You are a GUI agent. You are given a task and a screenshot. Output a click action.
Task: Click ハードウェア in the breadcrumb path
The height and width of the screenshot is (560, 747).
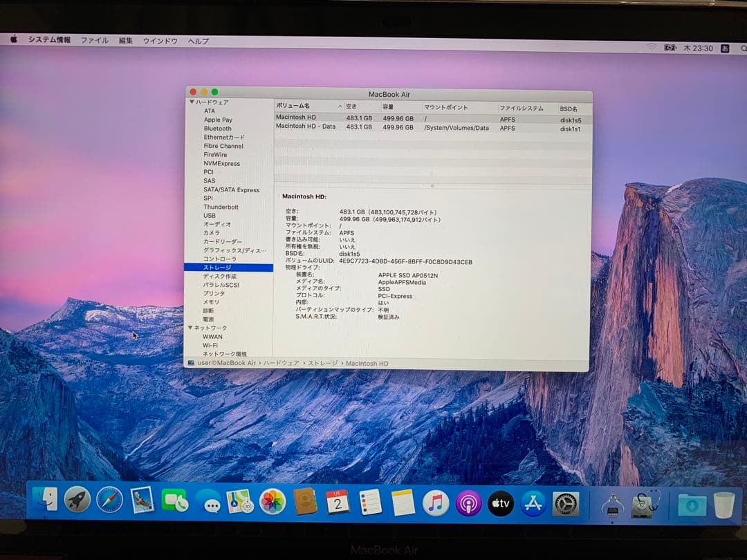(283, 363)
